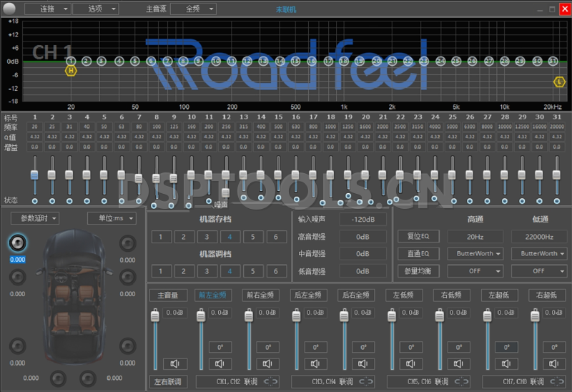
Task: Toggle CH5, CH6 联调 link icon
Action: tap(462, 381)
